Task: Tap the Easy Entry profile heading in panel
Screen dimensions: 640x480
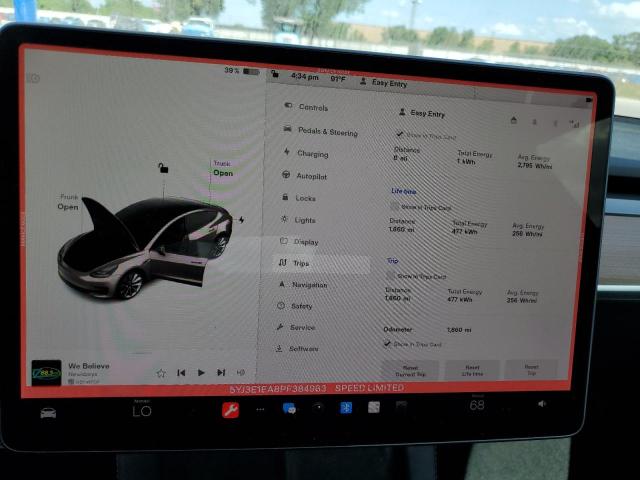Action: [422, 113]
